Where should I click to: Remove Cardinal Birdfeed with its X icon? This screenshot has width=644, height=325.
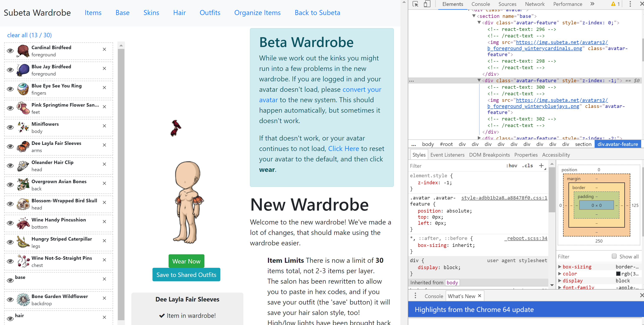104,49
